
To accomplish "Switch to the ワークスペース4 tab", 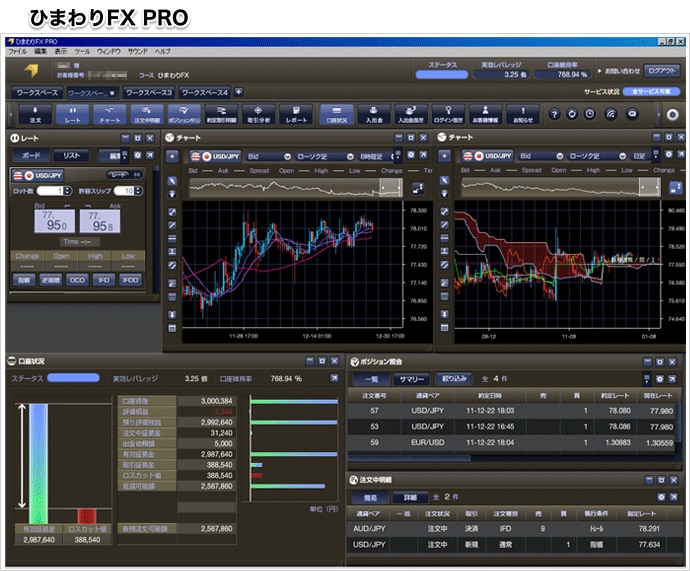I will (205, 92).
